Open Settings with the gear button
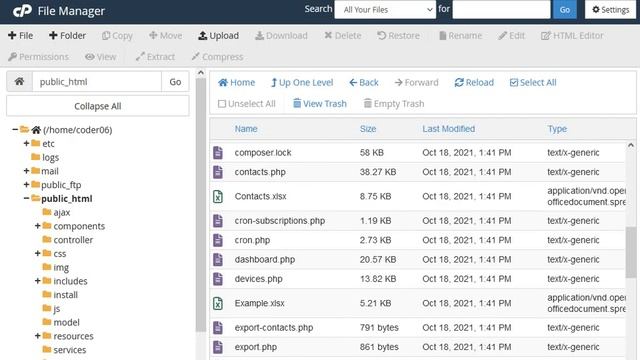This screenshot has height=360, width=640. [x=611, y=10]
